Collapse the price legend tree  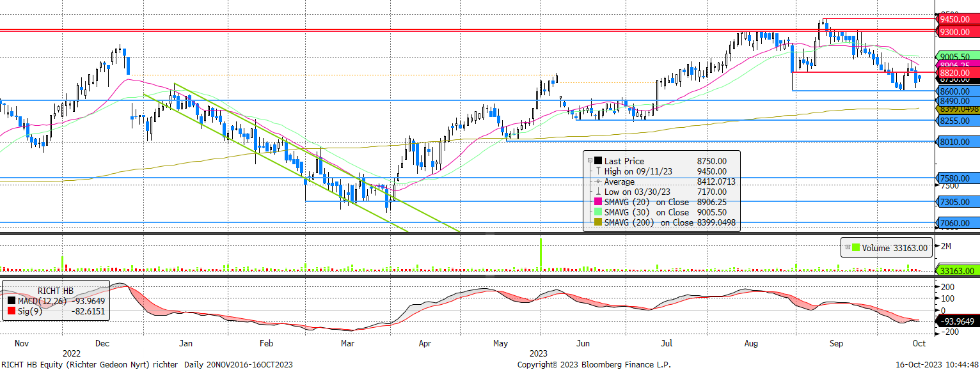589,161
